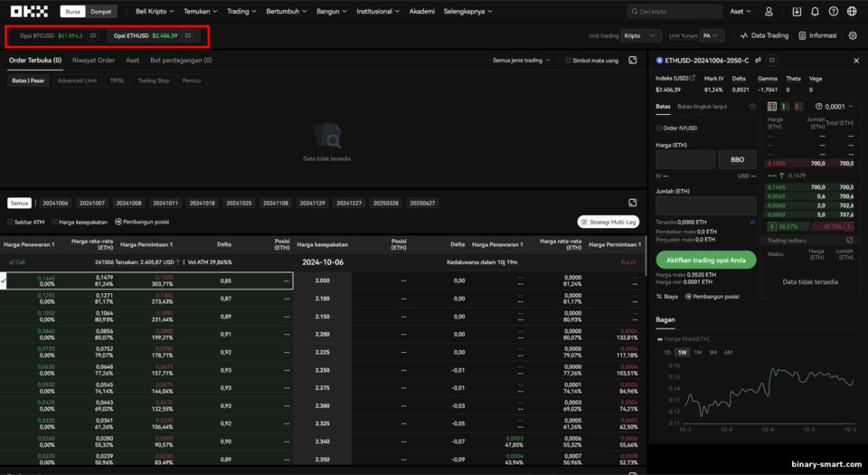
Task: Open the Trading dropdown menu
Action: tap(241, 11)
